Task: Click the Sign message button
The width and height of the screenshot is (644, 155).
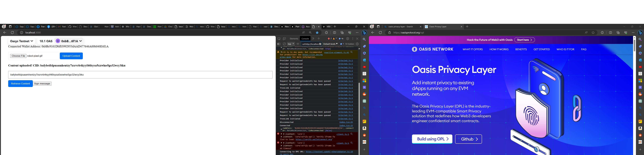Action: 42,84
